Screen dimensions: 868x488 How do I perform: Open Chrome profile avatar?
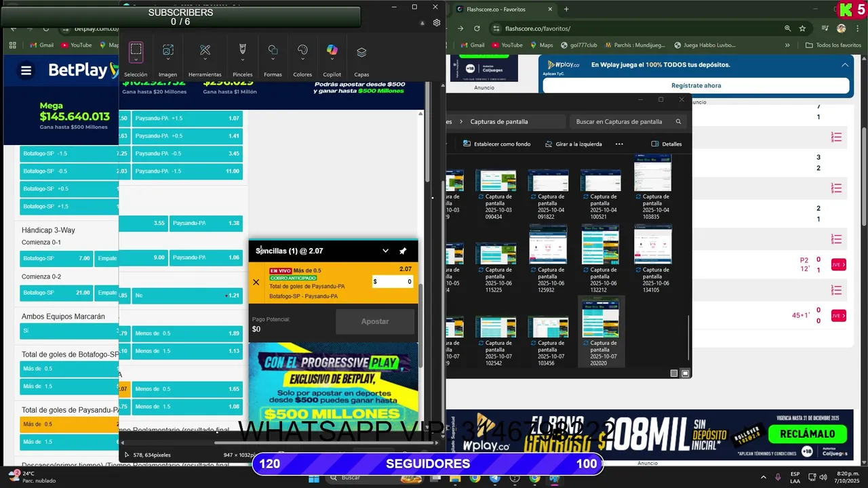842,28
